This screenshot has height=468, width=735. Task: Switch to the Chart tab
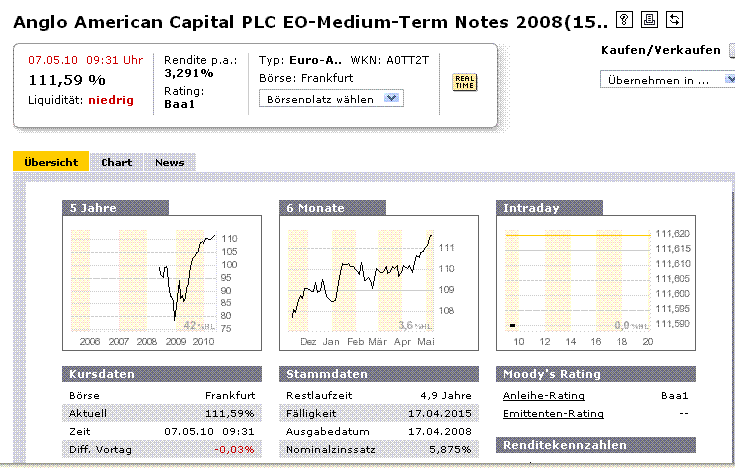click(116, 162)
